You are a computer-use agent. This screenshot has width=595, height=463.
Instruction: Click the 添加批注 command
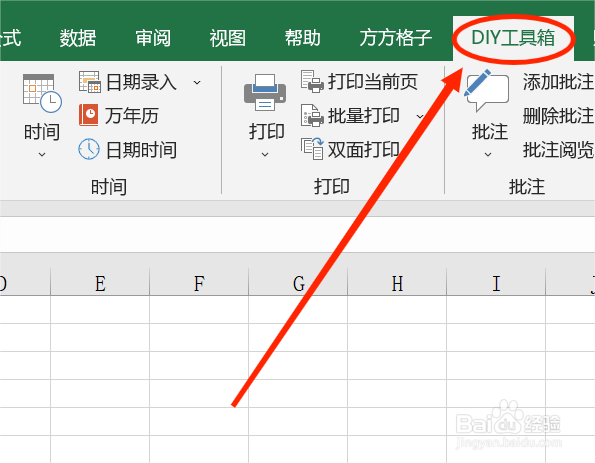[559, 82]
